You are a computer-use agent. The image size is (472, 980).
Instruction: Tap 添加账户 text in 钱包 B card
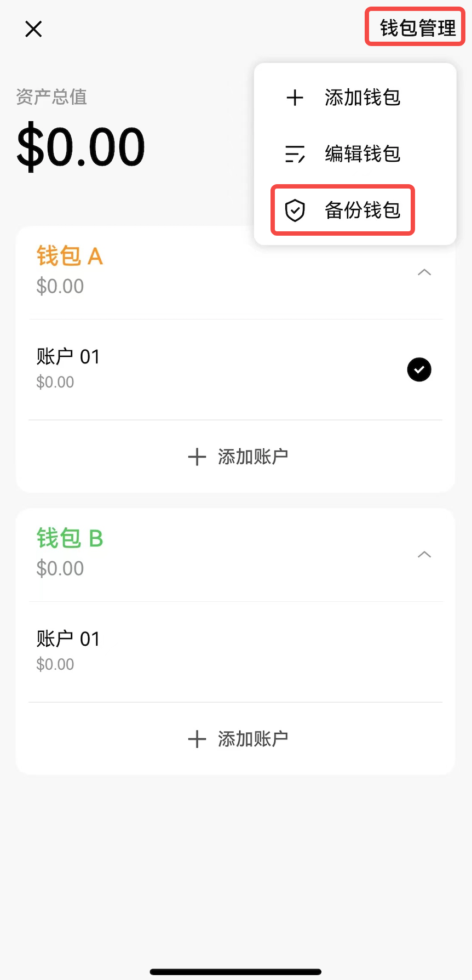click(253, 739)
